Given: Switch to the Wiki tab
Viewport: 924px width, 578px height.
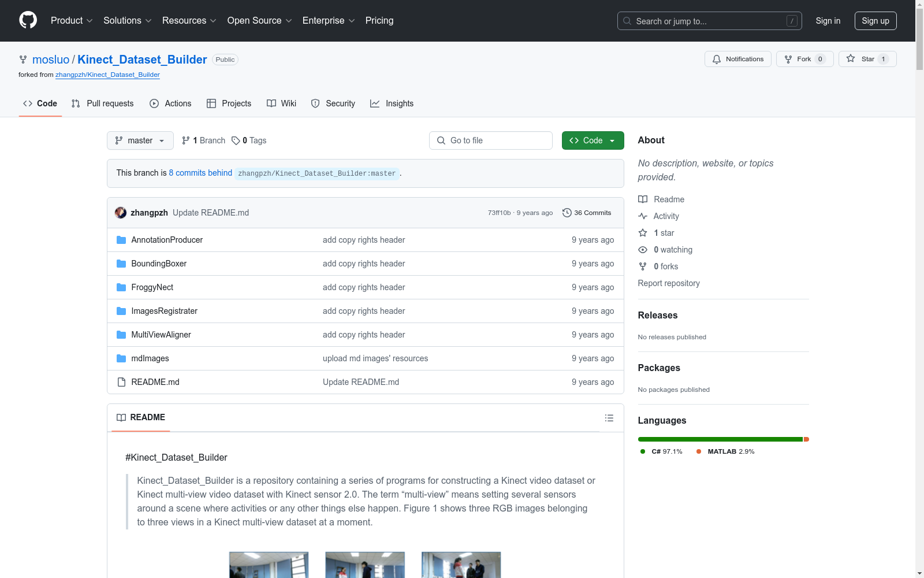Looking at the screenshot, I should (282, 103).
